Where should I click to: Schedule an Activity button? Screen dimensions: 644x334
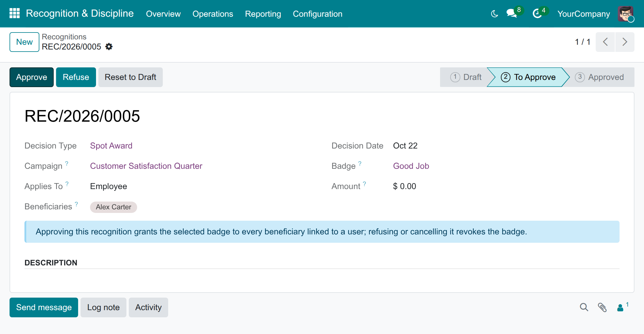click(x=148, y=307)
